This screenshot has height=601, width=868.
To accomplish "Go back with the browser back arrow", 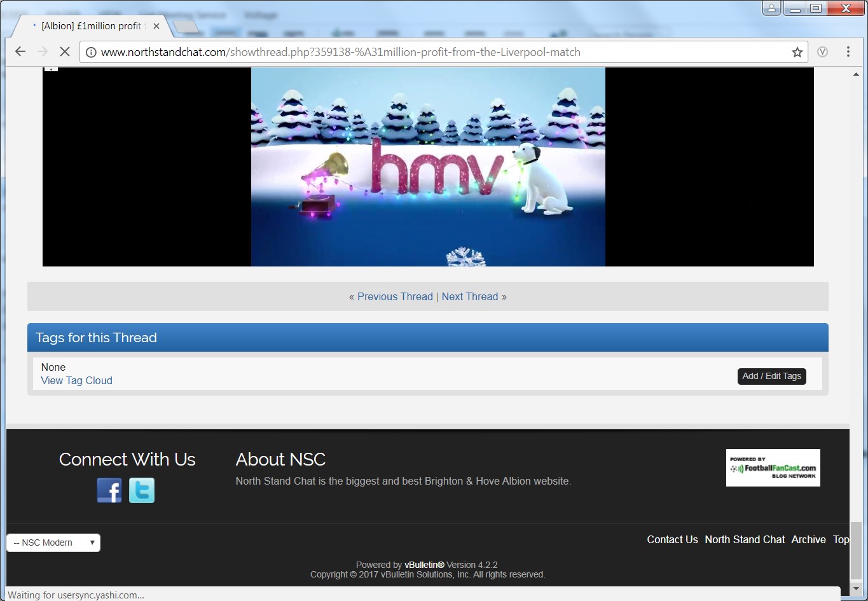I will point(20,52).
